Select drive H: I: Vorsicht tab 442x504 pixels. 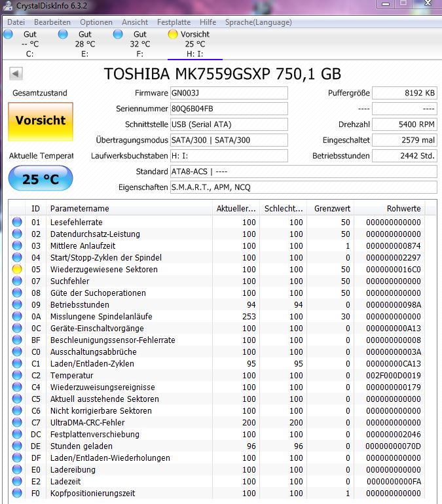click(194, 44)
